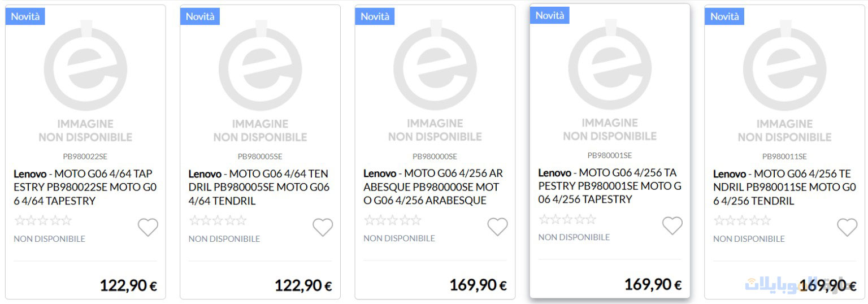The width and height of the screenshot is (868, 304).
Task: Click heart icon on 4/64 TENDRIL card
Action: [x=323, y=228]
